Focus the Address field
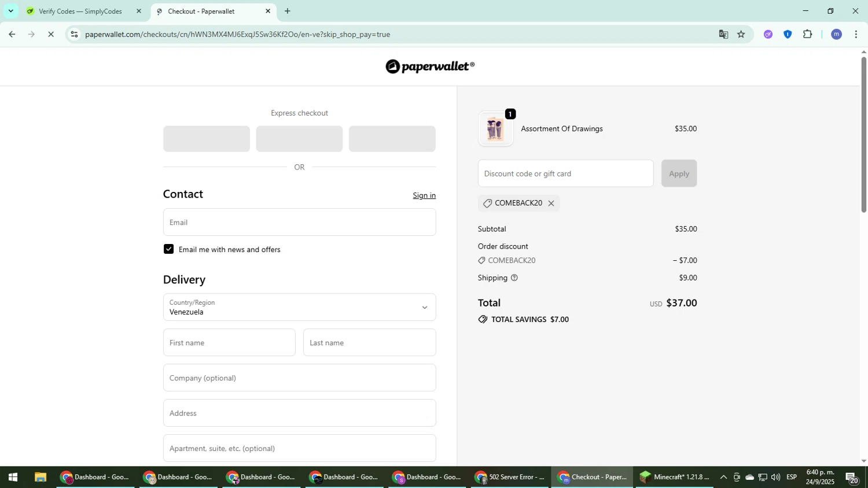Image resolution: width=868 pixels, height=488 pixels. 299,413
